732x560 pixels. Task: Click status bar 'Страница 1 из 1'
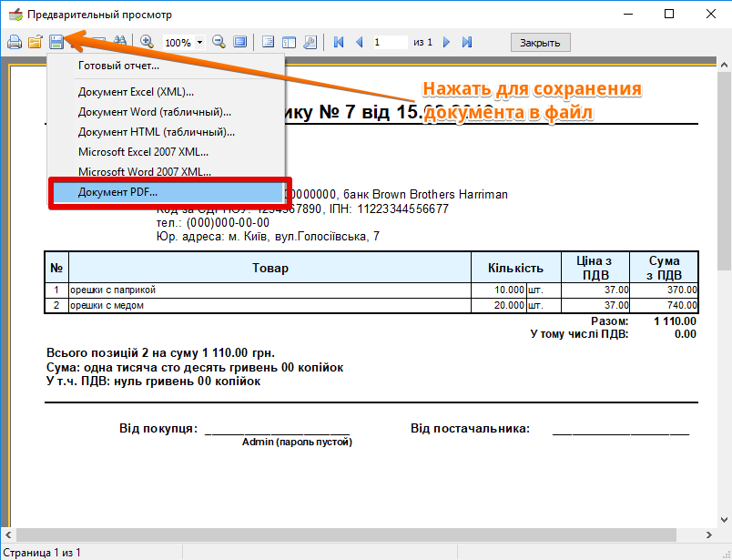coord(42,553)
